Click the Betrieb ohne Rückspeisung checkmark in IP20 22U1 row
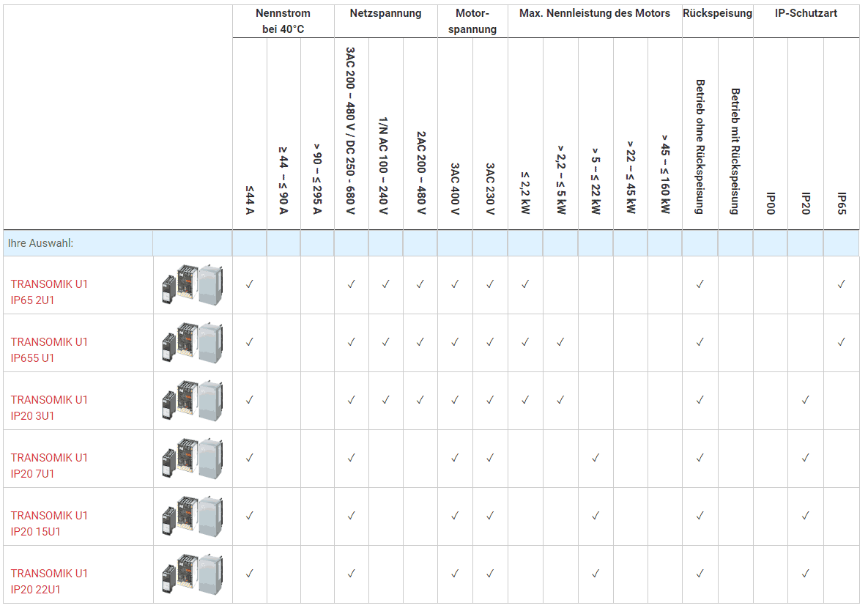Screen dimensions: 868x611 pyautogui.click(x=700, y=574)
